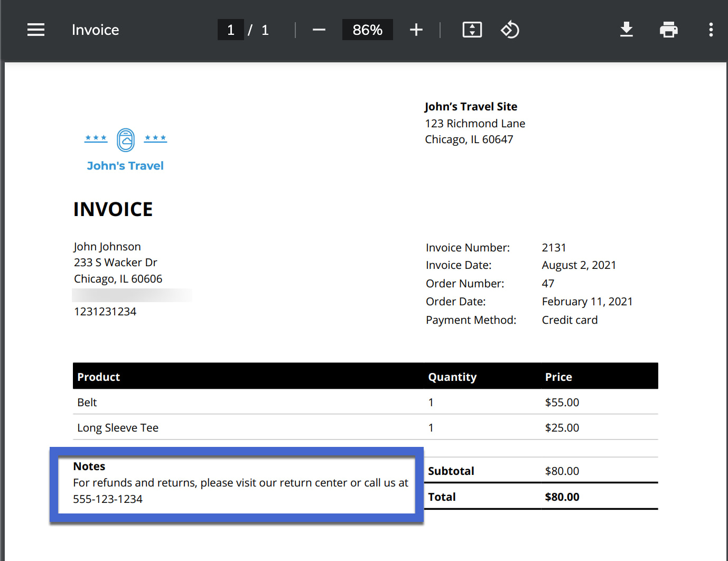Screen dimensions: 728x561
Task: Toggle the fit-to-page view icon
Action: (x=472, y=30)
